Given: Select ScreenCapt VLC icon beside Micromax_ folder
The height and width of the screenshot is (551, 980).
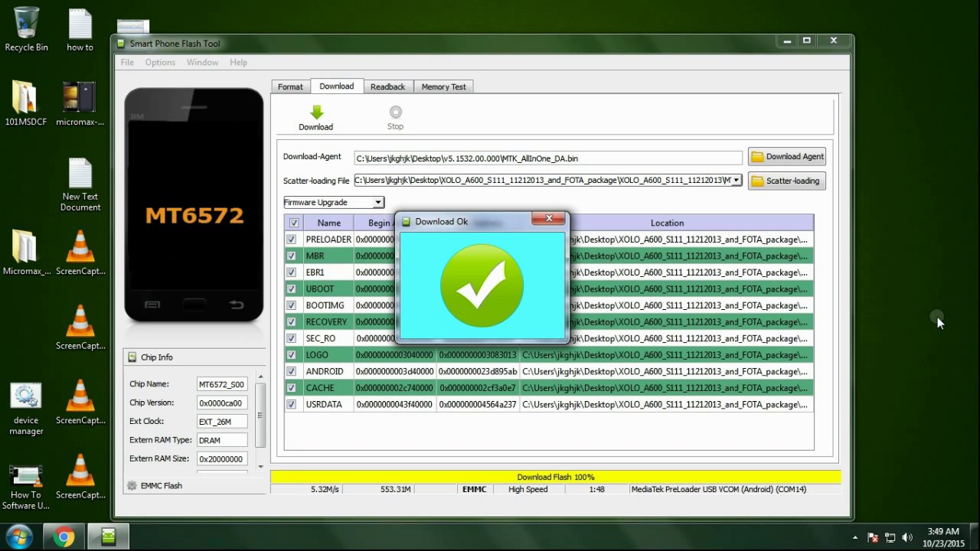Looking at the screenshot, I should coord(80,253).
